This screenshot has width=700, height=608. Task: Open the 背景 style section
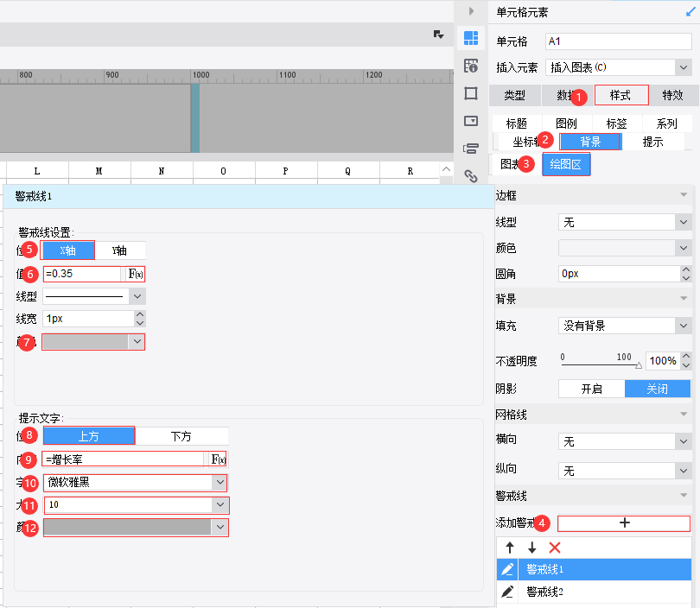pyautogui.click(x=590, y=142)
